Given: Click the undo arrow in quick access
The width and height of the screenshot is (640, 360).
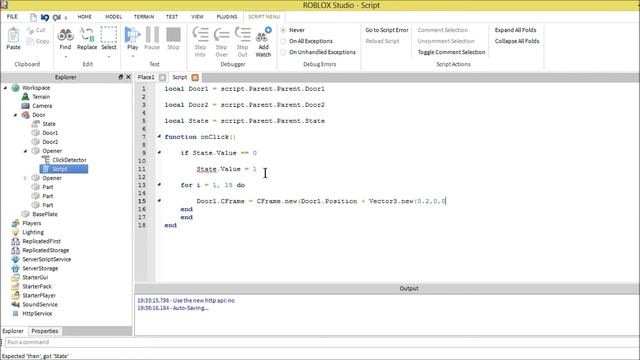Looking at the screenshot, I should click(45, 17).
